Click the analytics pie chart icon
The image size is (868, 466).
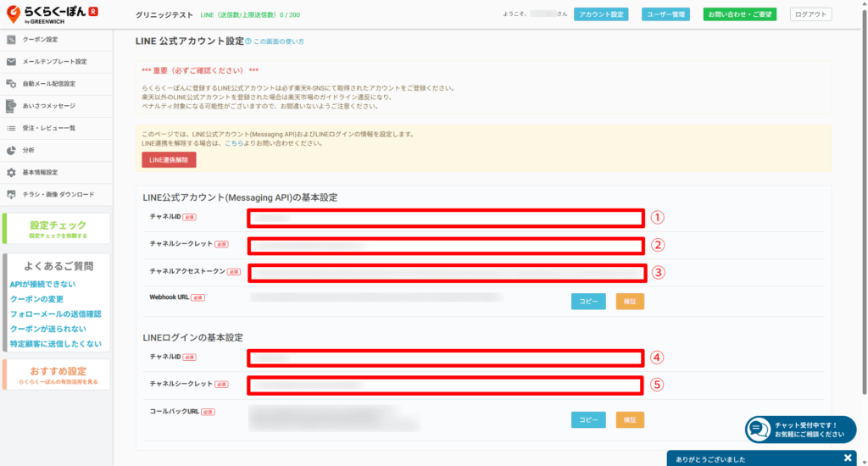point(11,150)
